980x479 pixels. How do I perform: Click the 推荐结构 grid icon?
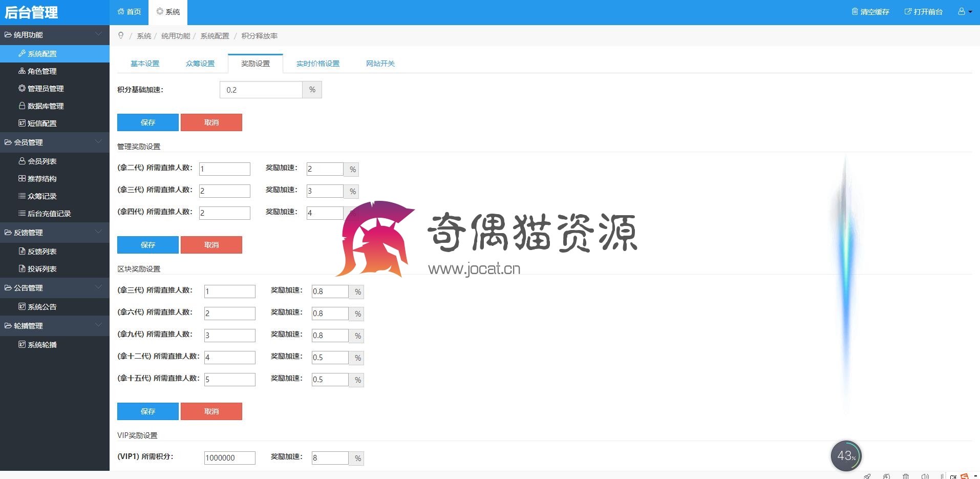(x=22, y=178)
